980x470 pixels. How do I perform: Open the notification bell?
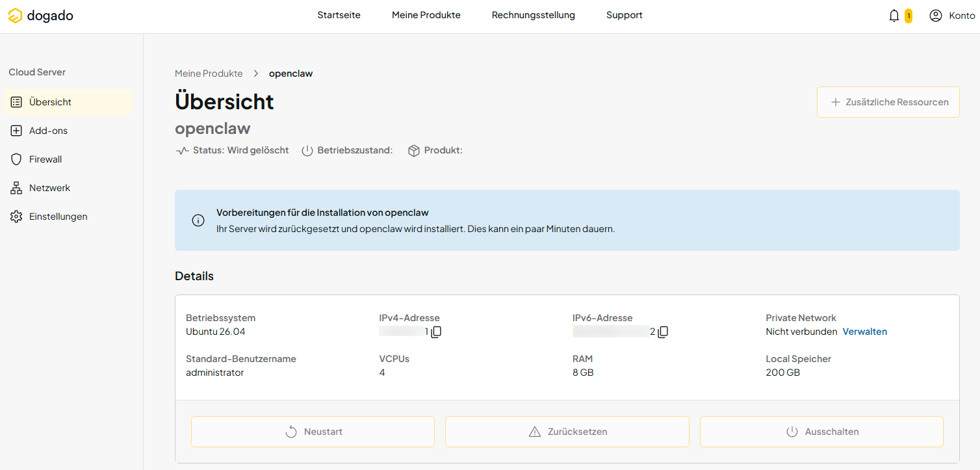(894, 16)
